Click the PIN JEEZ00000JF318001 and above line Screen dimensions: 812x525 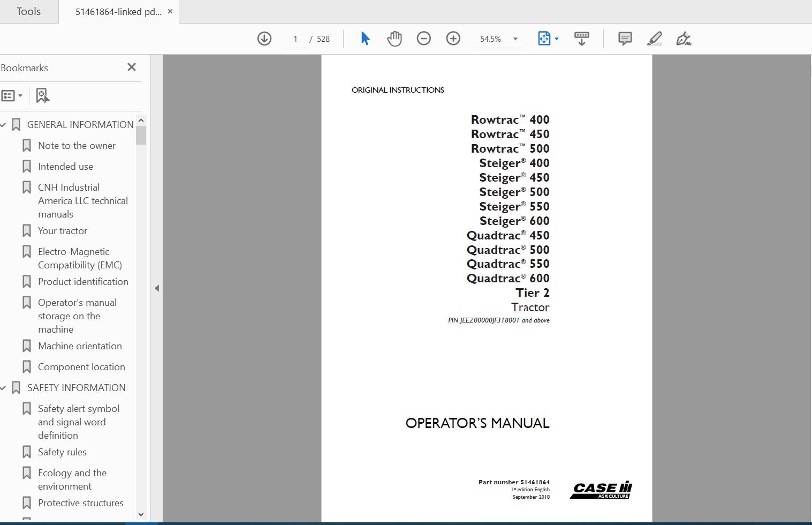click(x=499, y=320)
